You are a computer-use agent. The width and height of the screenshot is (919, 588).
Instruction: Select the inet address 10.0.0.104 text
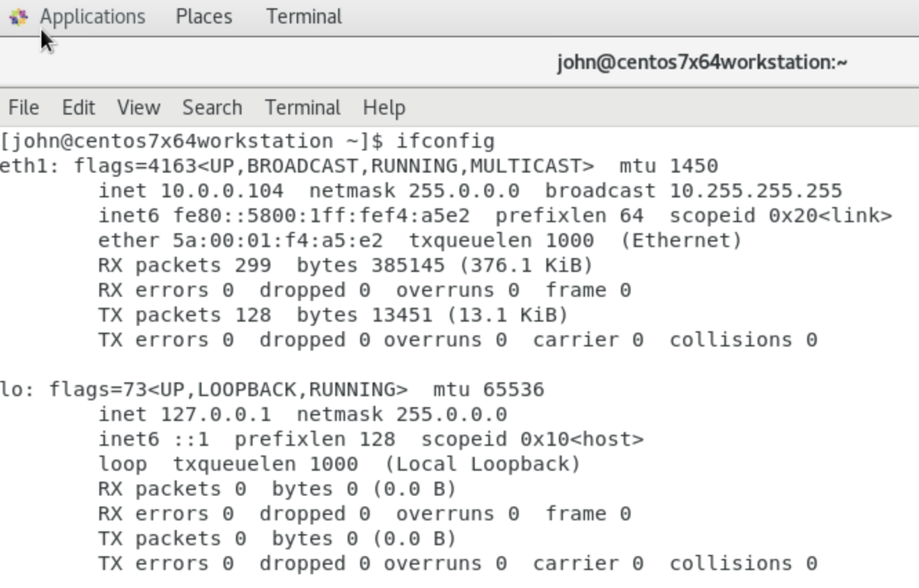click(224, 190)
